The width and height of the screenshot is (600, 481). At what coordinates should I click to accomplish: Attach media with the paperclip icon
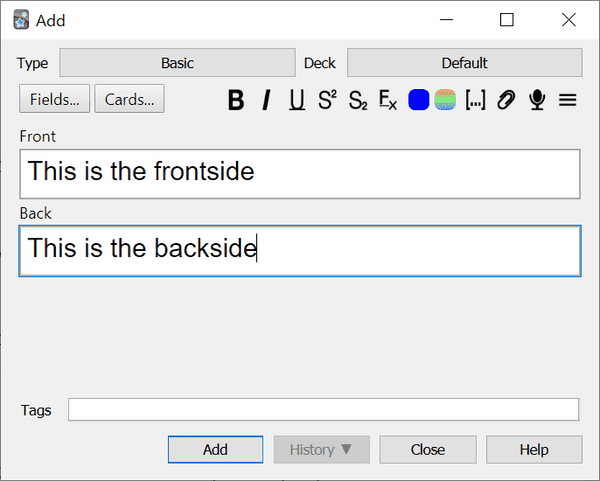coord(506,100)
